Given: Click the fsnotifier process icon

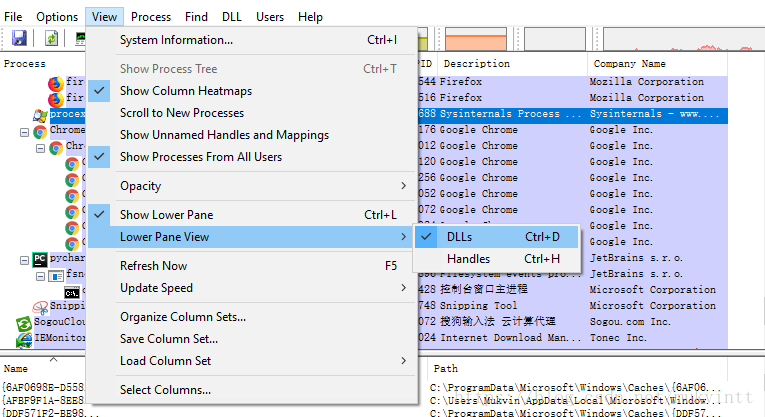Looking at the screenshot, I should point(56,276).
